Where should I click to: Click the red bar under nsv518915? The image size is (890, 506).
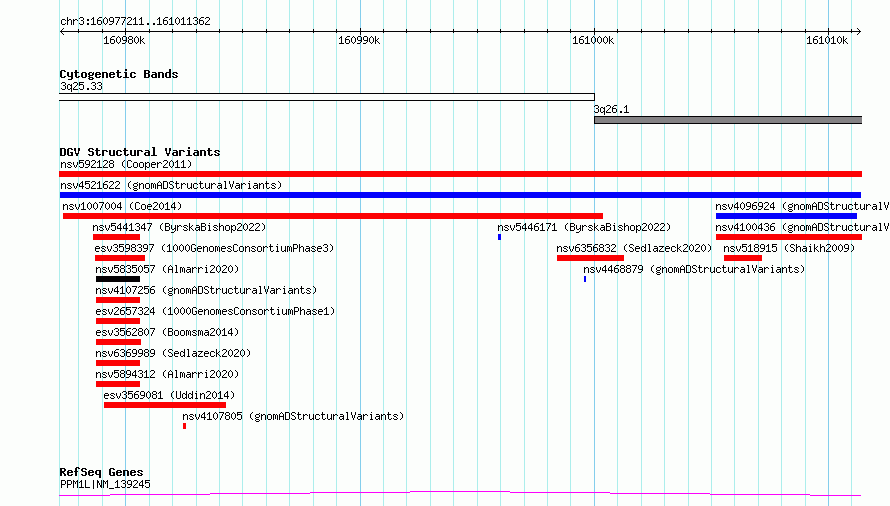(742, 258)
